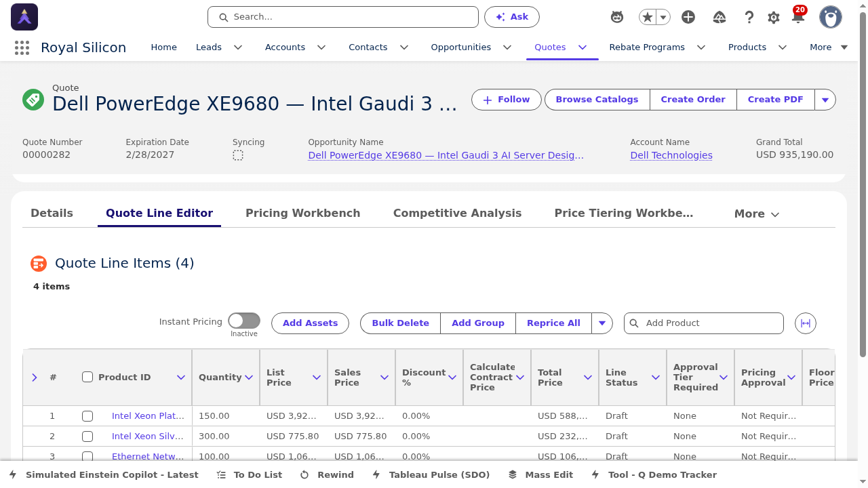Click the Follow button
The height and width of the screenshot is (488, 868).
pyautogui.click(x=507, y=100)
